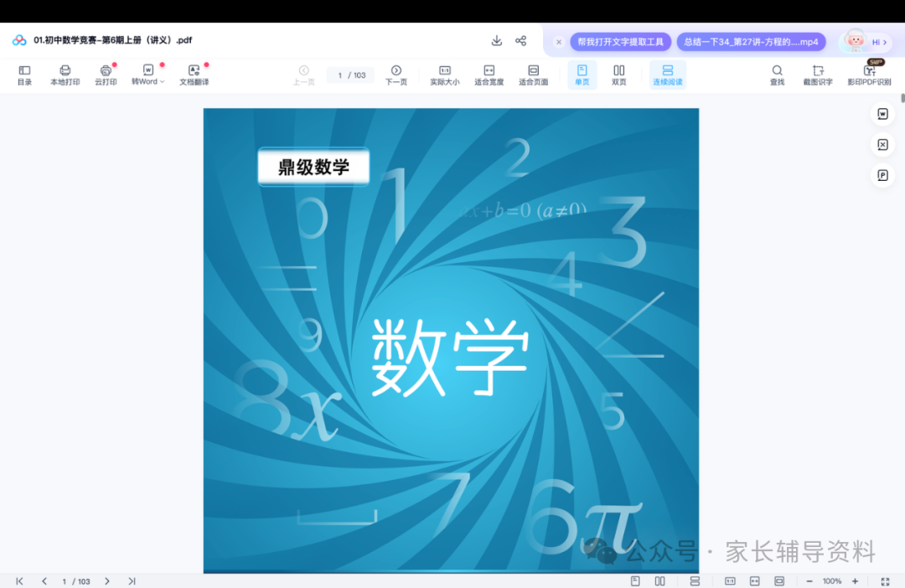The width and height of the screenshot is (905, 588).
Task: Click 帮我打开文字提取工具 suggestion button
Action: (x=620, y=42)
